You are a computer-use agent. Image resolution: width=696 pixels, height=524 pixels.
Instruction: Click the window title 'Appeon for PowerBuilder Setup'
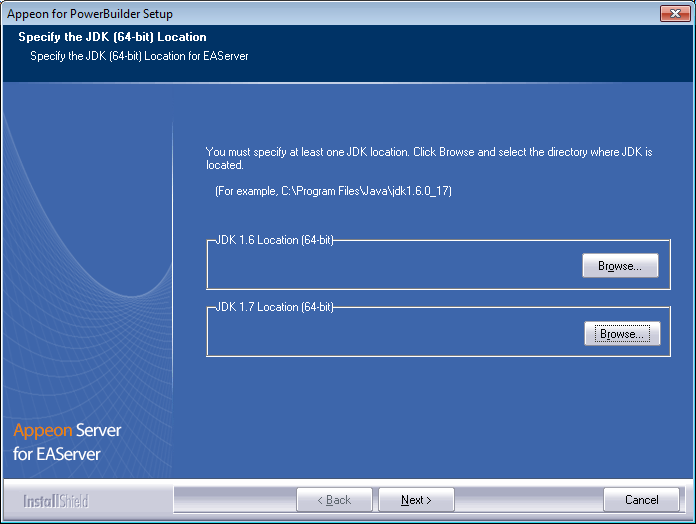click(90, 14)
